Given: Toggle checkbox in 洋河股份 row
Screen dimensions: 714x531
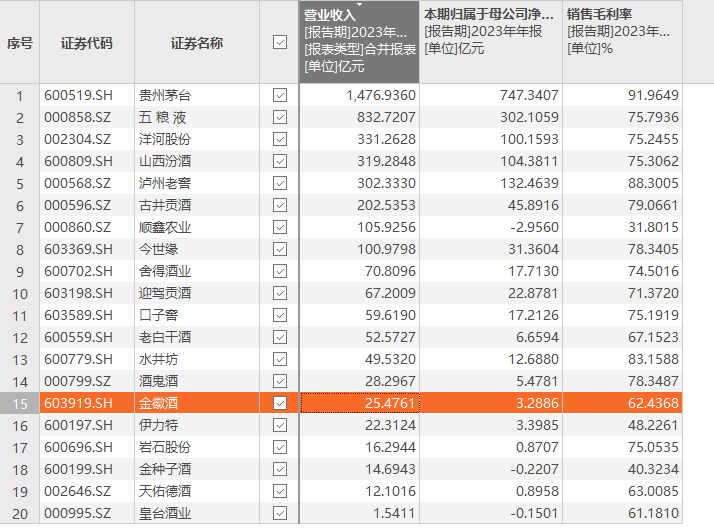Looking at the screenshot, I should [280, 139].
